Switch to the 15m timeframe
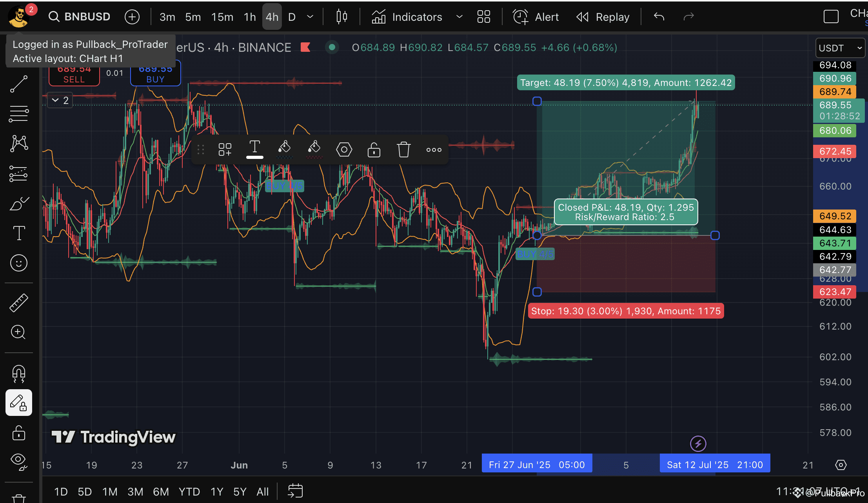 [x=222, y=17]
